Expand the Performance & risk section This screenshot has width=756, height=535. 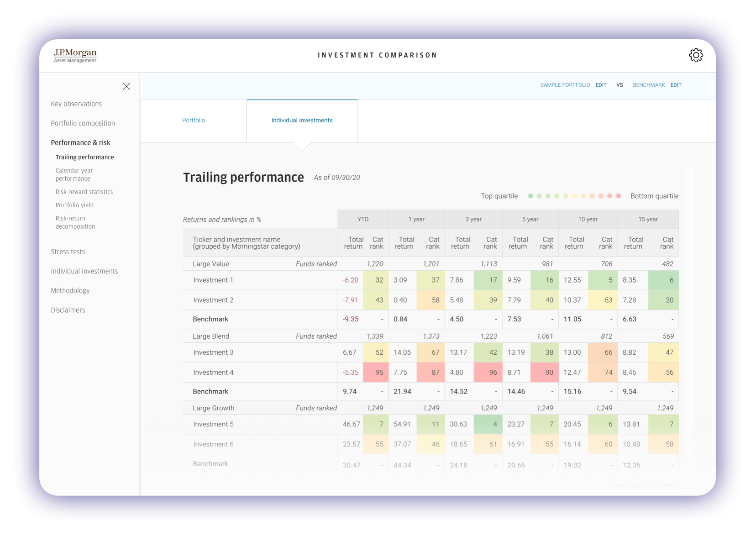(x=80, y=143)
